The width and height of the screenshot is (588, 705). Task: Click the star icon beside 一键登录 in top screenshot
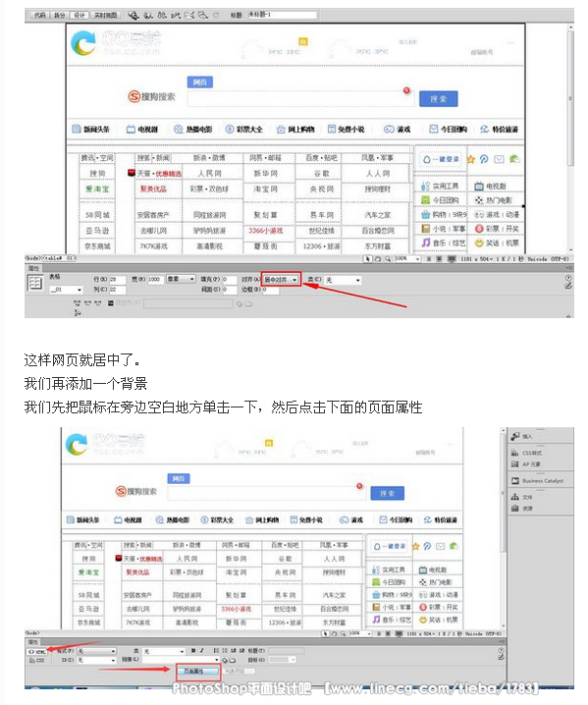coord(471,159)
